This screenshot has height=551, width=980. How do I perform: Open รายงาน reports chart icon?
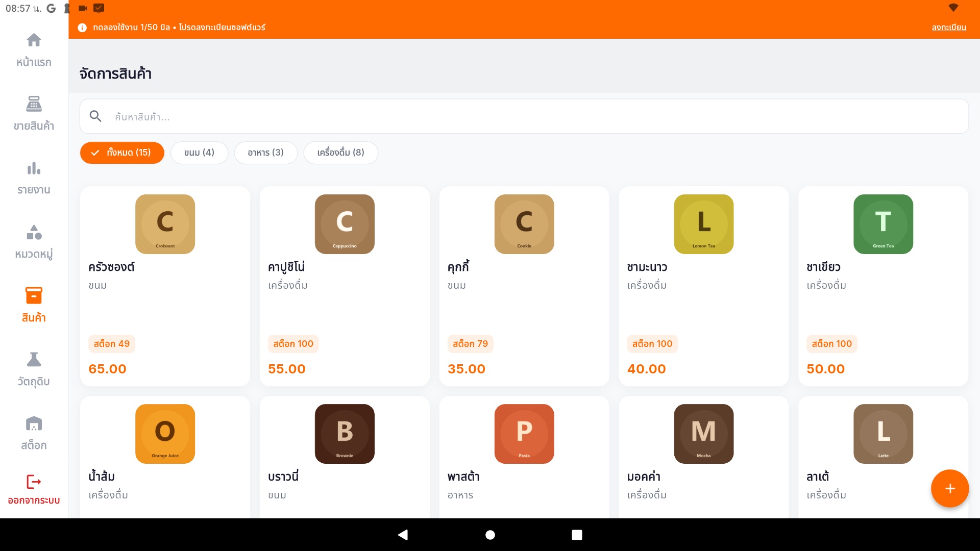coord(34,168)
